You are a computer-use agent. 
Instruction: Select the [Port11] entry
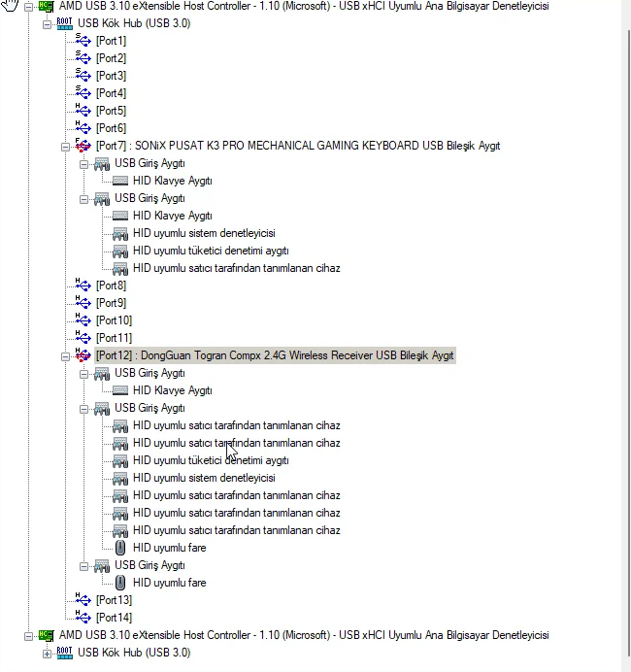point(114,338)
